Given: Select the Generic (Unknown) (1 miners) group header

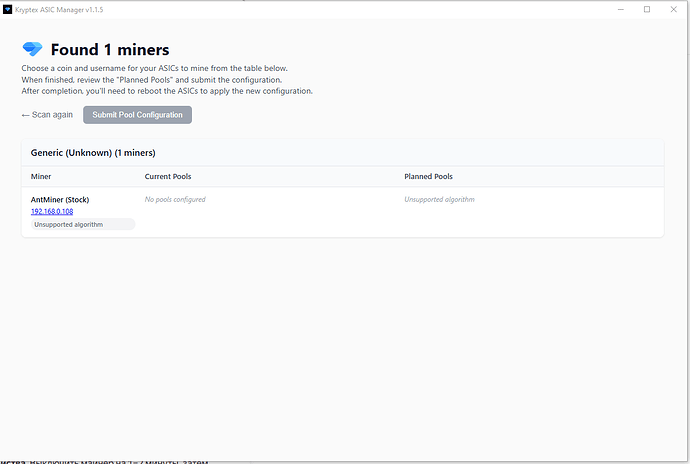Looking at the screenshot, I should (x=93, y=153).
